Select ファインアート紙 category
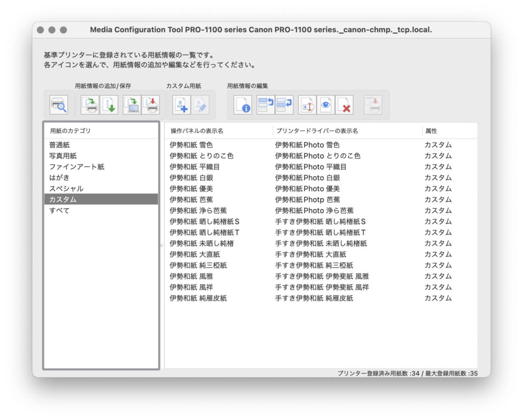The height and width of the screenshot is (420, 523). [101, 167]
